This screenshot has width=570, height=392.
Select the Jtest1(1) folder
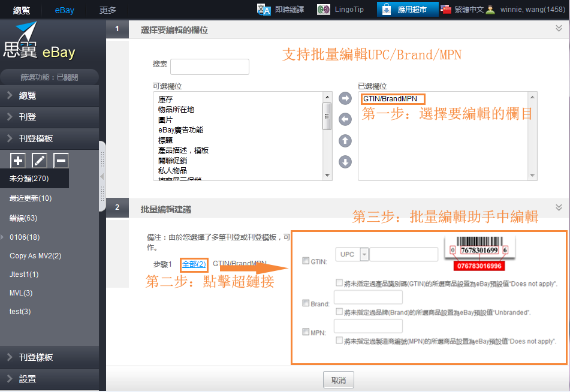coord(24,274)
